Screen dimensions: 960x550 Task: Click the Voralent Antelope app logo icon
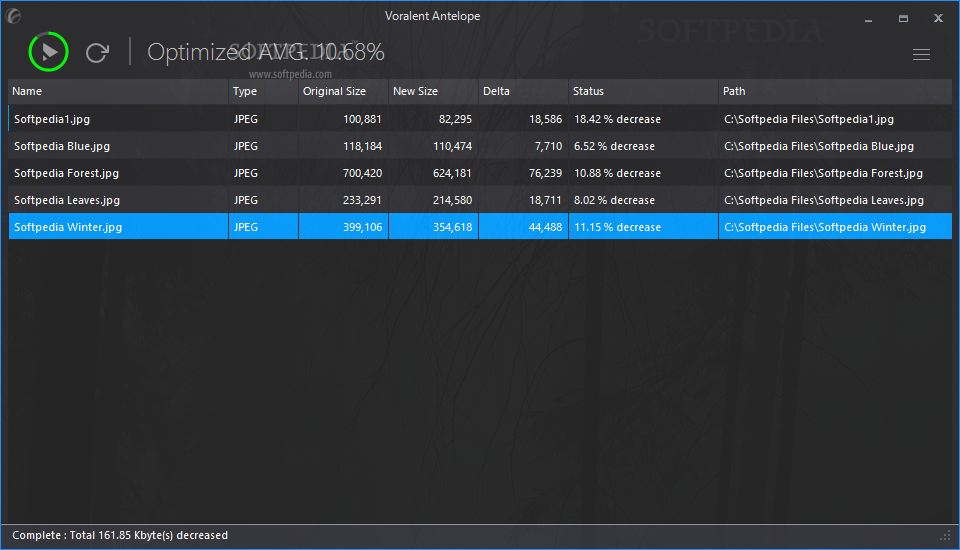pos(13,16)
